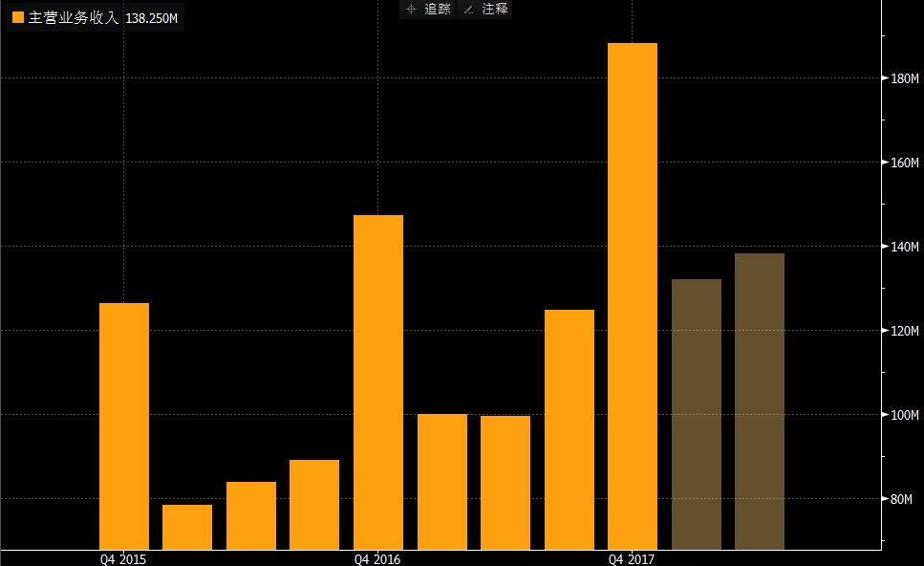924x566 pixels.
Task: Click the Q4 2015 x-axis label
Action: click(123, 558)
